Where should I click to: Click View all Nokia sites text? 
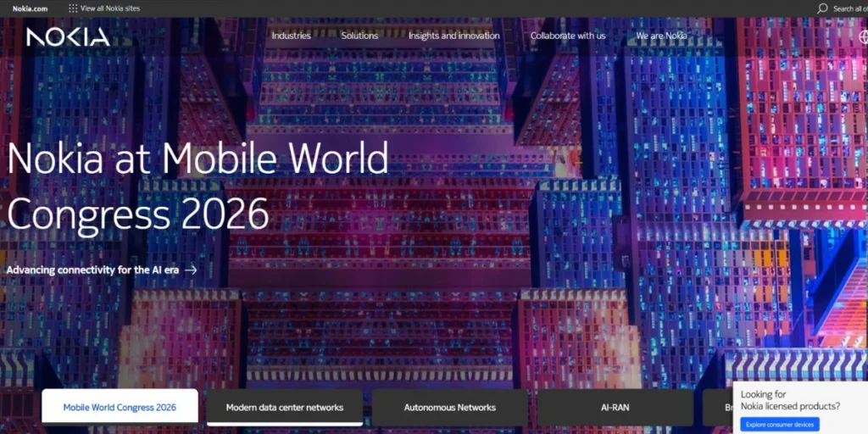coord(110,8)
